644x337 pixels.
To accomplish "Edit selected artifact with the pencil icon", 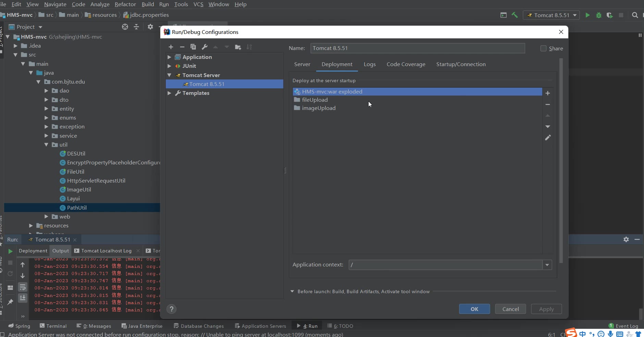I will point(548,138).
